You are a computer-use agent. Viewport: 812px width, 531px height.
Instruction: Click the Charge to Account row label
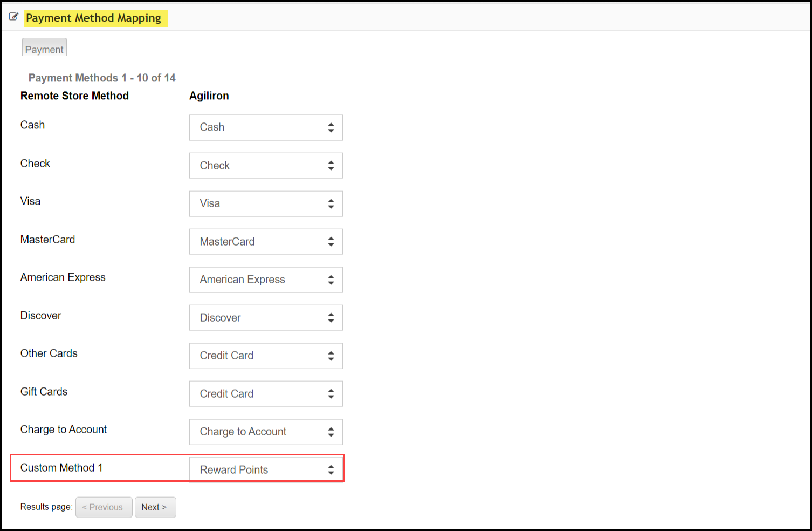[x=64, y=429]
